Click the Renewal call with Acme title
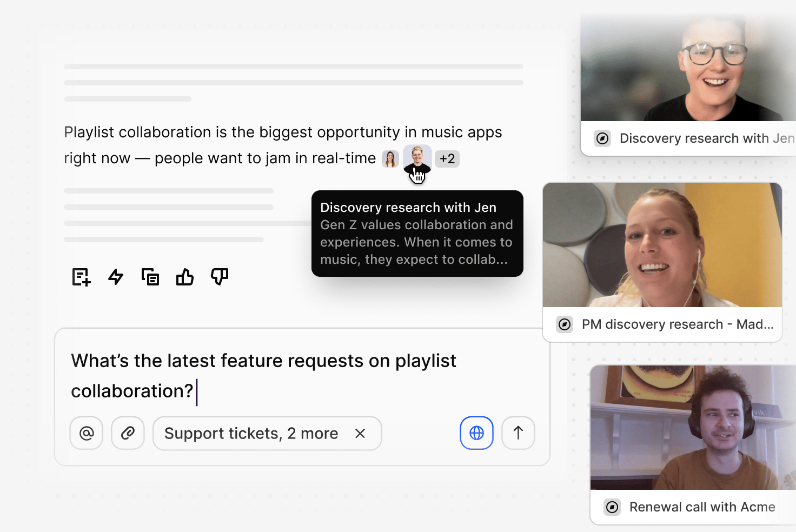 pyautogui.click(x=702, y=507)
